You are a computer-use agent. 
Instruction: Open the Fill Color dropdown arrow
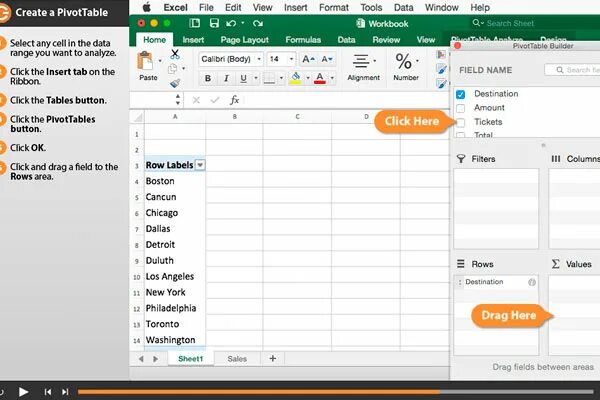[308, 78]
